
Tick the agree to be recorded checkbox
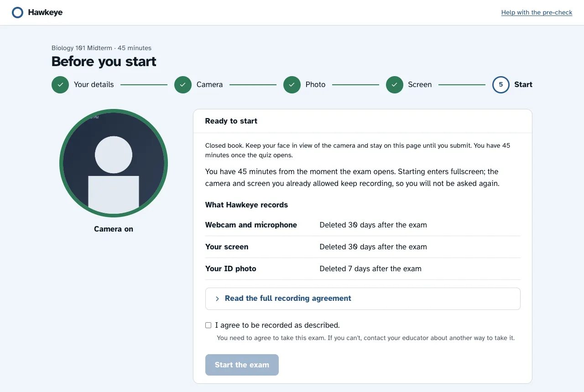click(x=209, y=325)
